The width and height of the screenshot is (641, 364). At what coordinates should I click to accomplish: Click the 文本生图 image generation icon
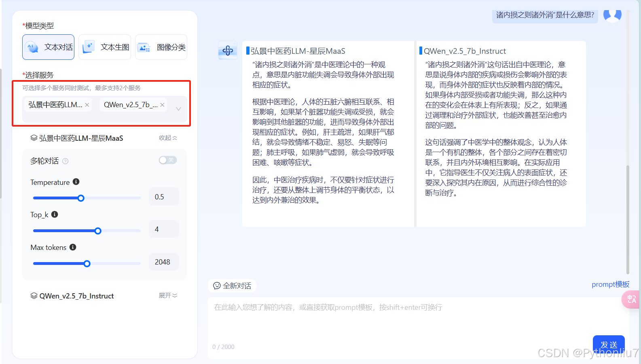88,47
